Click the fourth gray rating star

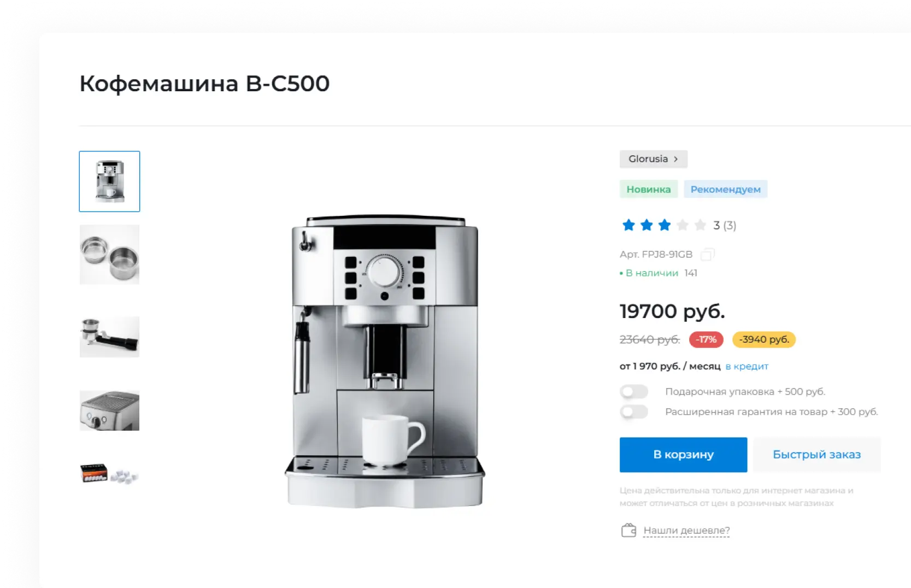[683, 225]
